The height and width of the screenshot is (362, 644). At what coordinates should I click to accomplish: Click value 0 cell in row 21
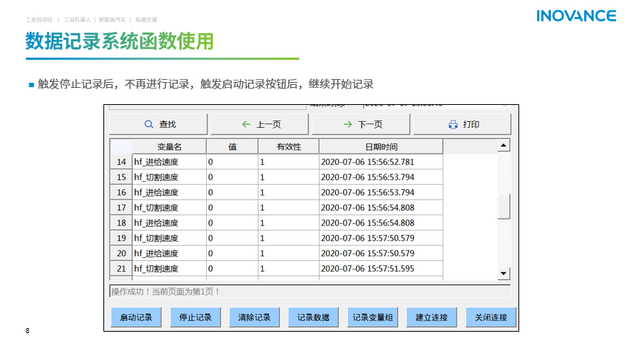click(233, 268)
